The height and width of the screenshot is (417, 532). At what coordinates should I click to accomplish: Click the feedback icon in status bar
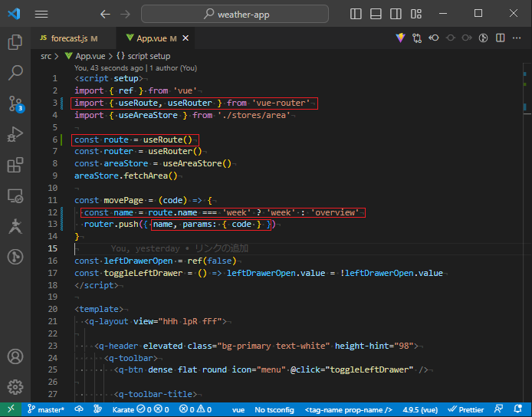pos(499,409)
